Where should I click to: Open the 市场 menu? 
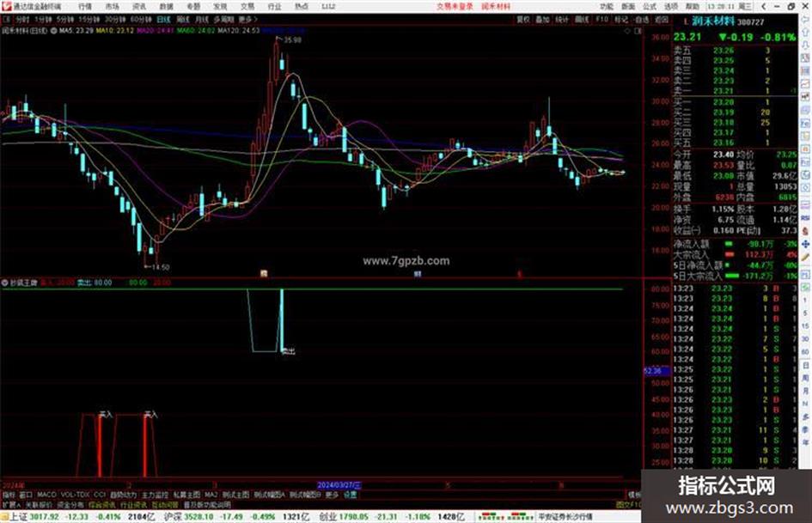click(x=112, y=6)
